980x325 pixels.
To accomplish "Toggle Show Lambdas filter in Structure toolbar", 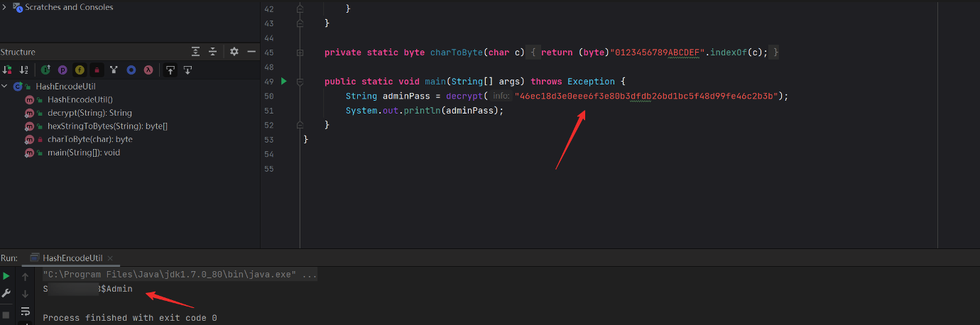I will [148, 70].
